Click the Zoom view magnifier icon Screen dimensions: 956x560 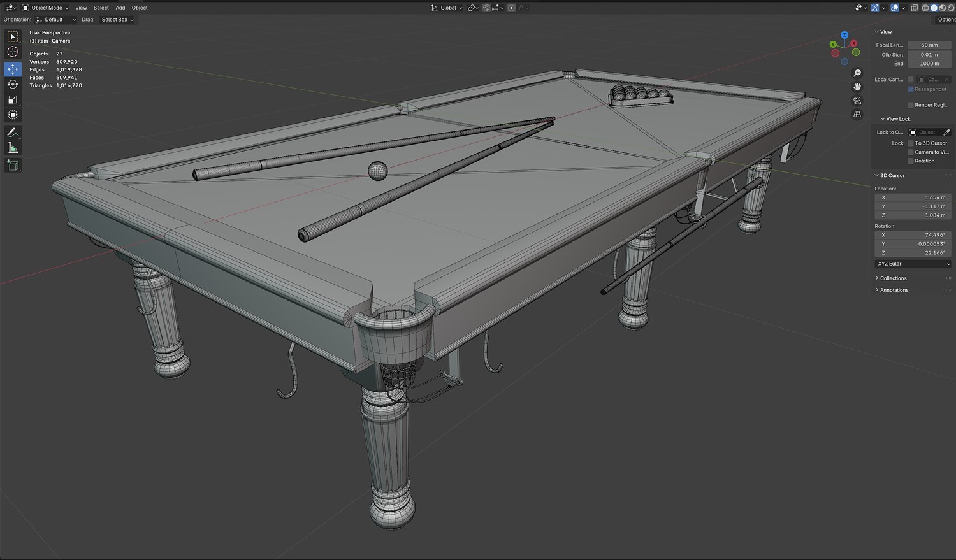(x=857, y=73)
